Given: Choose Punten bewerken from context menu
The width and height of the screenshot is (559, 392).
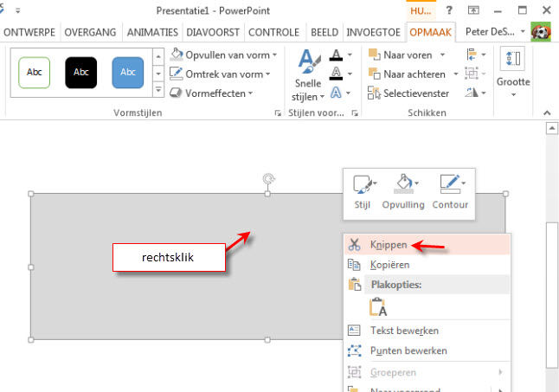Looking at the screenshot, I should [427, 350].
